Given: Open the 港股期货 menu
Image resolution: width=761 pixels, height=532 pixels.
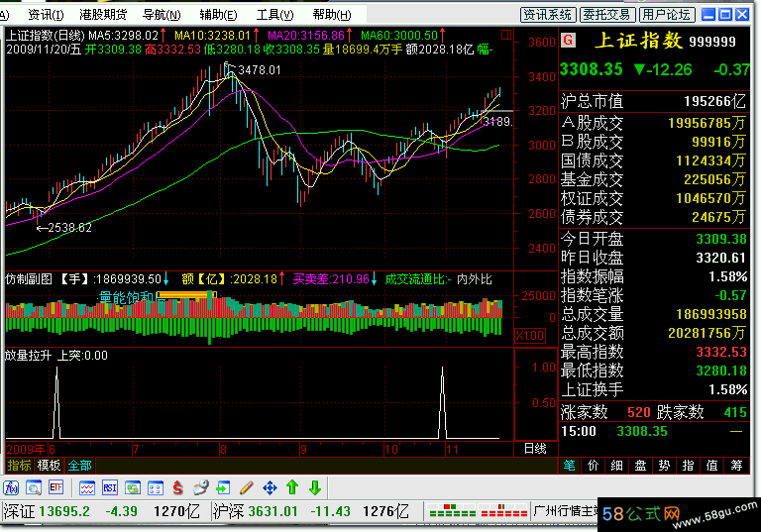Looking at the screenshot, I should pyautogui.click(x=103, y=15).
